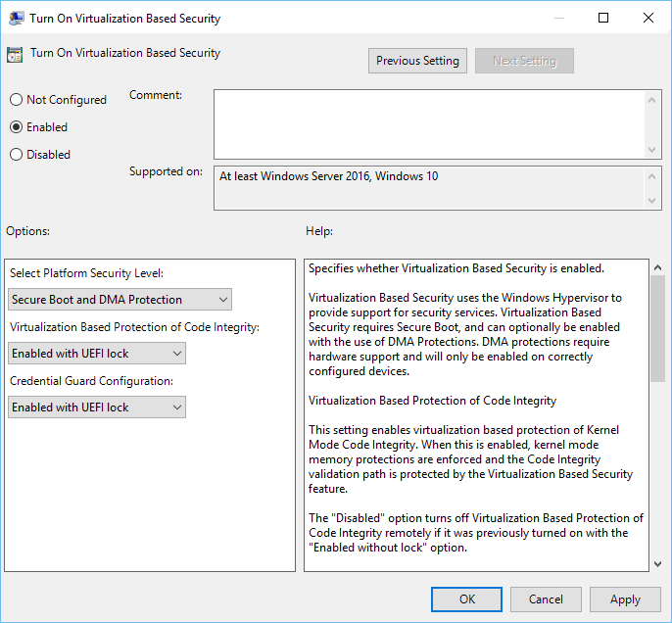
Task: Click Help panel scroll up arrow
Action: [x=656, y=267]
